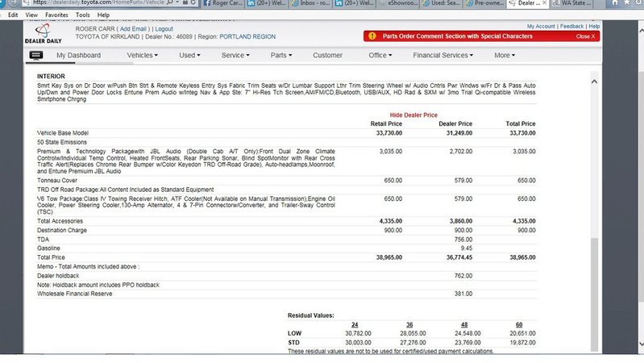
Task: Expand the Vehicles dropdown menu
Action: 142,55
